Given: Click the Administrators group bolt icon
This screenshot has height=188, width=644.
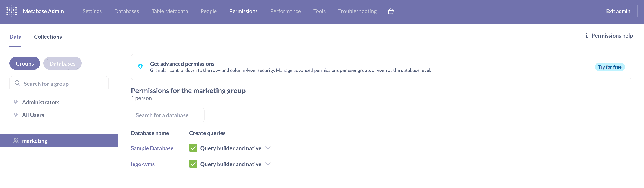Looking at the screenshot, I should pos(16,102).
